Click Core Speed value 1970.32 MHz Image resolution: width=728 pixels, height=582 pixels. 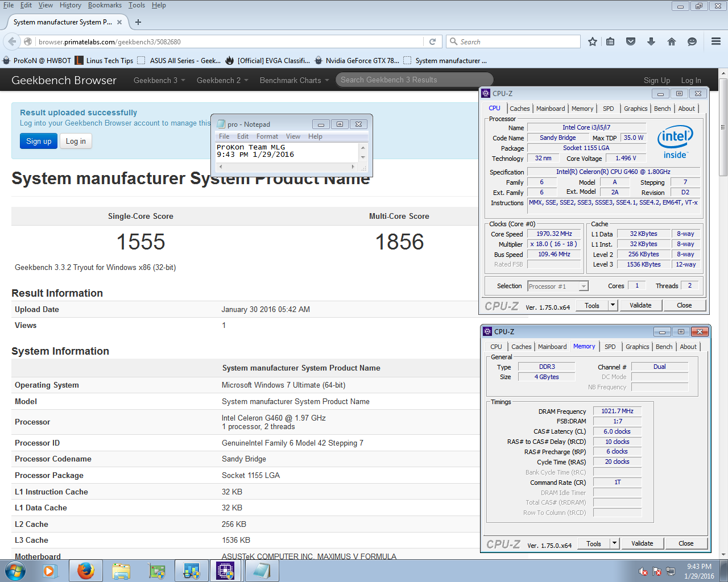click(x=554, y=234)
